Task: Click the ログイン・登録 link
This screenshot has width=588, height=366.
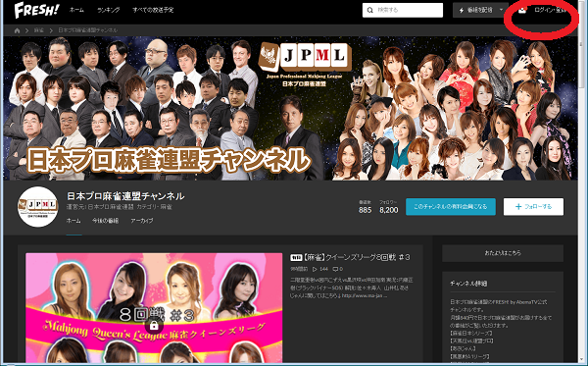Action: [x=550, y=10]
